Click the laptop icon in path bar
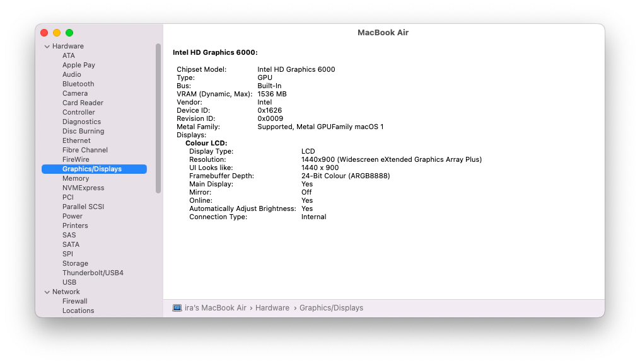Viewport: 640px width, 364px height. click(177, 308)
